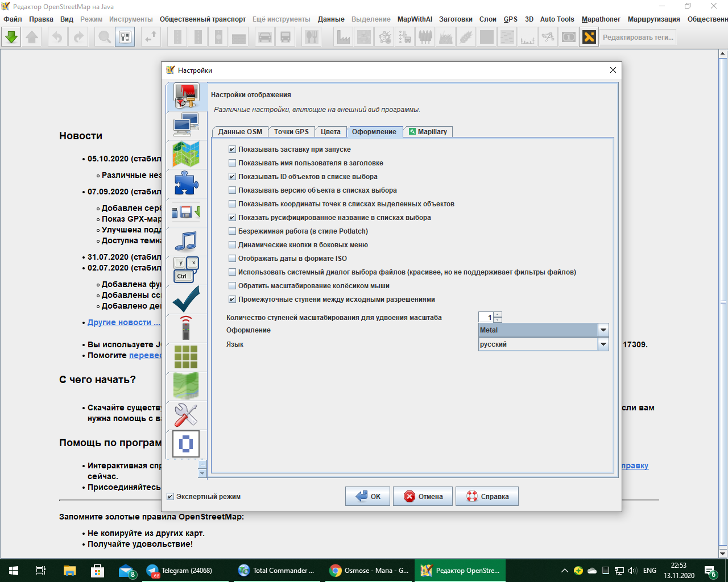This screenshot has height=582, width=728.
Task: Switch to the 'Mapillary' tab
Action: (x=428, y=132)
